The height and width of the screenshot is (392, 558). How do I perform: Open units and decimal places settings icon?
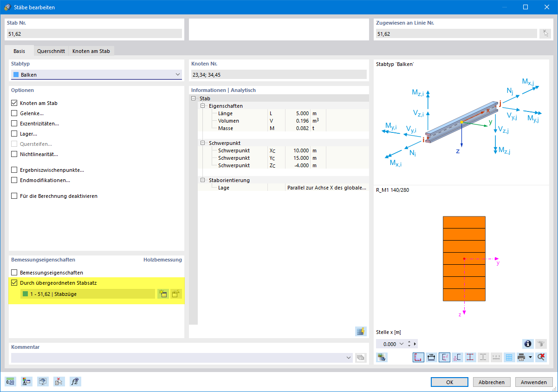(x=10, y=381)
